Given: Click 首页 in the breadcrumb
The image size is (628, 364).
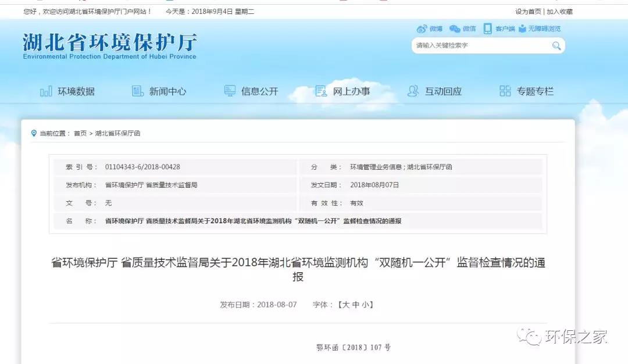Looking at the screenshot, I should [80, 133].
